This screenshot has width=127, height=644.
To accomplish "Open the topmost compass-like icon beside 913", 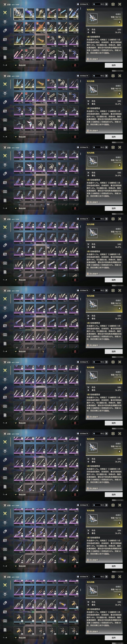I will click(113, 4).
